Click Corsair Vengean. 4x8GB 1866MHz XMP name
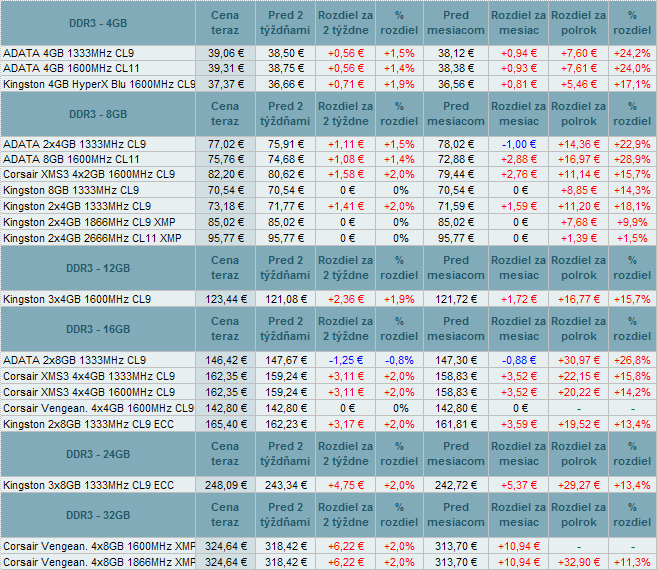This screenshot has width=657, height=570. point(99,562)
